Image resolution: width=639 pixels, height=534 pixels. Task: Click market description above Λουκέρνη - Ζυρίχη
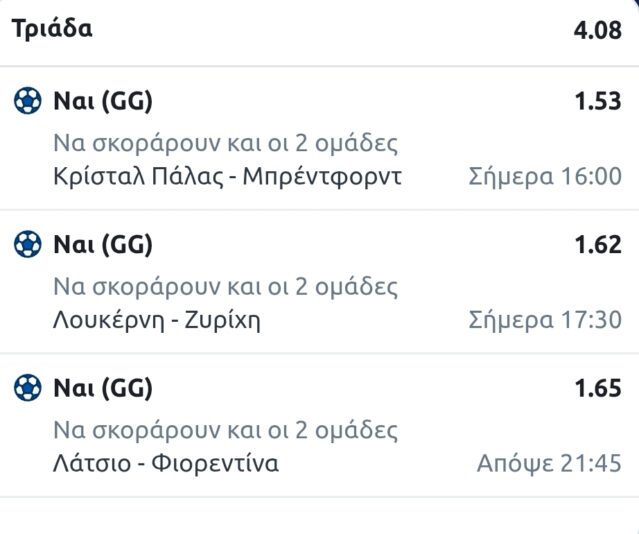226,287
